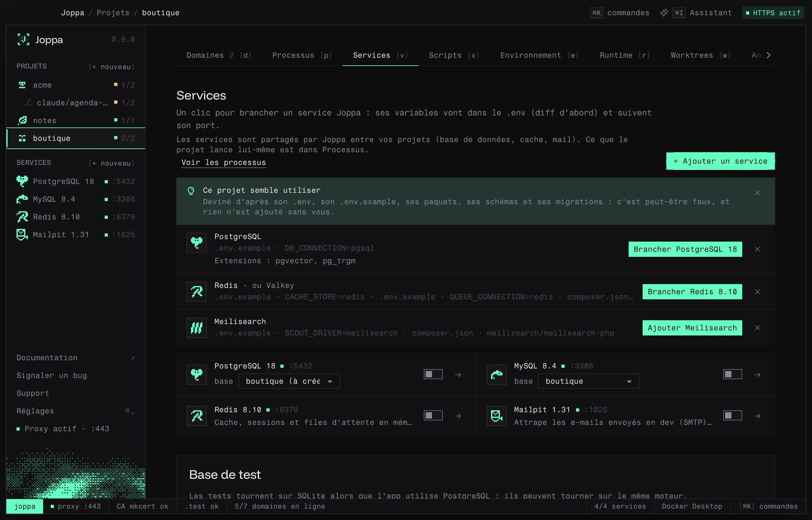
Task: Open Mailpit 1.31 card details arrow
Action: 757,416
